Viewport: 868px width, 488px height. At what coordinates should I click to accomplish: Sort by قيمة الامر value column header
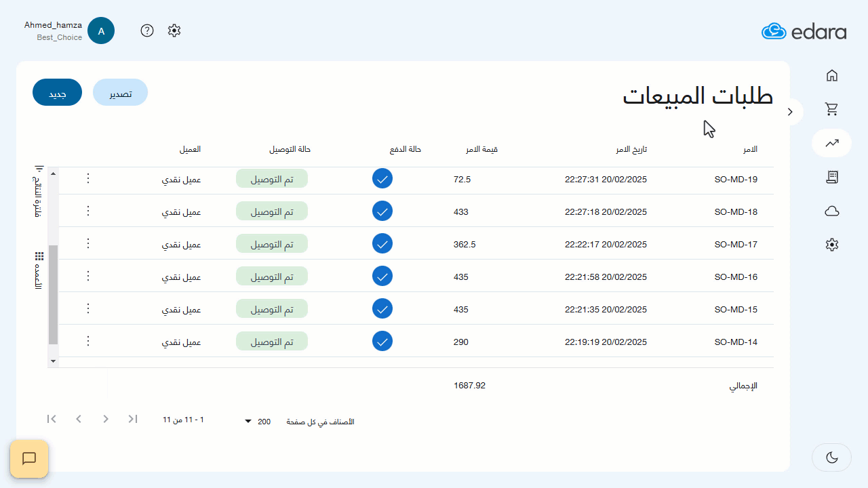click(481, 149)
